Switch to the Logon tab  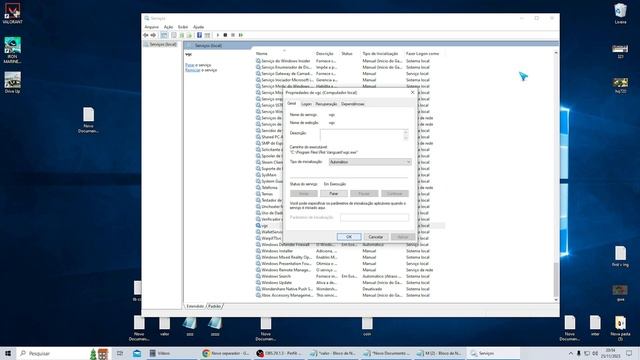point(306,104)
